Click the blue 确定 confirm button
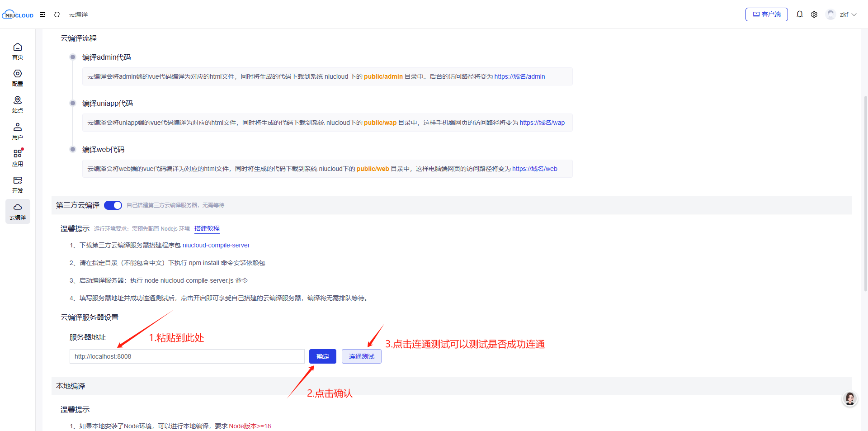Image resolution: width=868 pixels, height=431 pixels. tap(322, 356)
